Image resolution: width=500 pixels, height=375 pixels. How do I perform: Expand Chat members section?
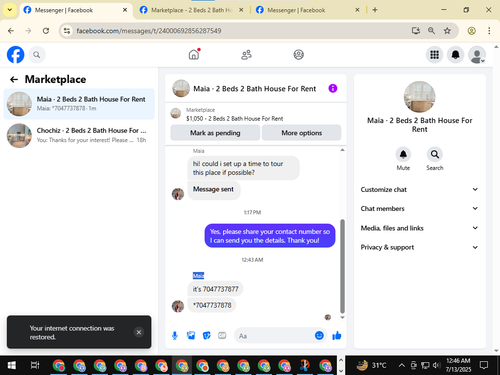tap(419, 208)
